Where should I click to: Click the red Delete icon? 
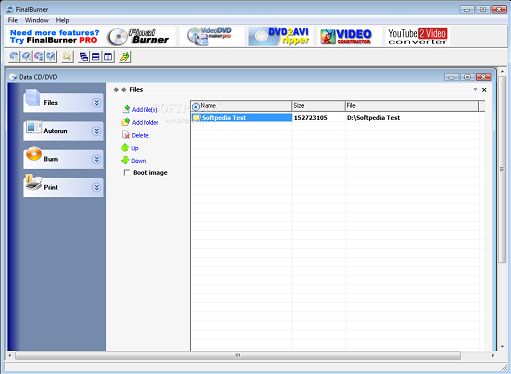point(126,135)
